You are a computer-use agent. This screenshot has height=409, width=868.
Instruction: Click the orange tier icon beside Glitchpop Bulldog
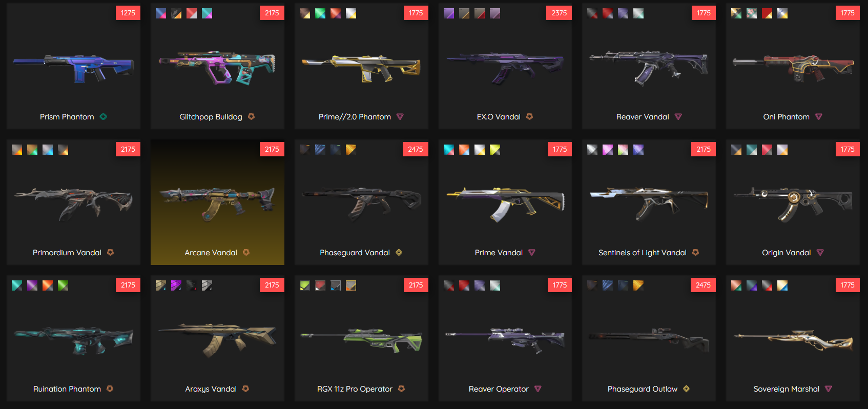251,117
